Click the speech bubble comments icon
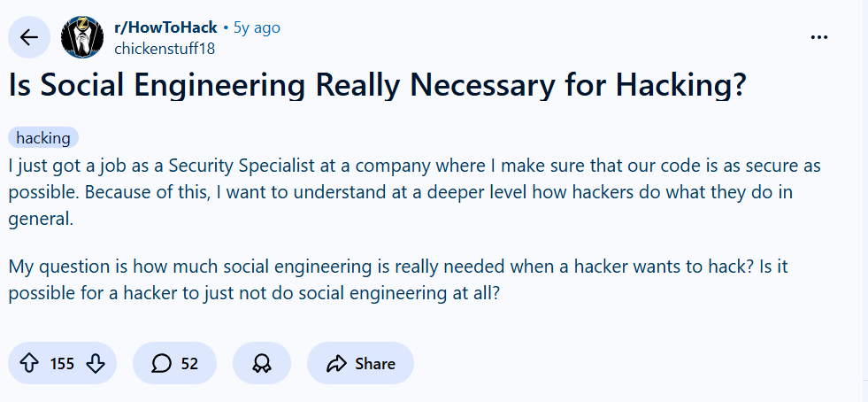 tap(161, 363)
